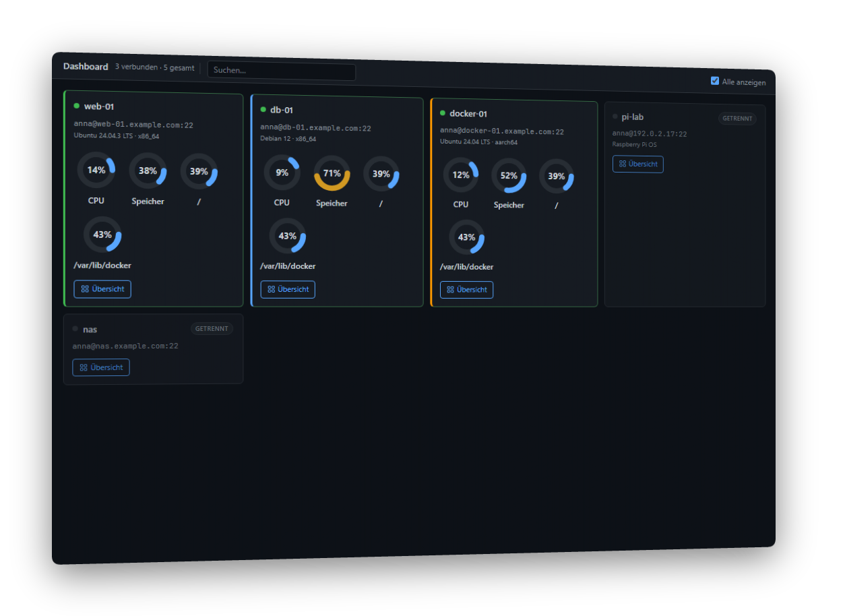Open Übersicht for db-01
Image resolution: width=845 pixels, height=616 pixels.
[288, 290]
